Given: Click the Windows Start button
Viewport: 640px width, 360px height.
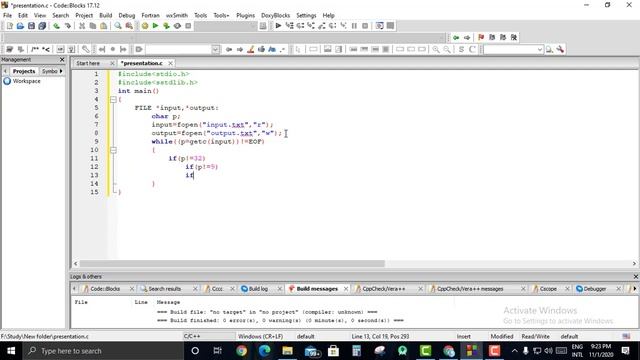Looking at the screenshot, I should [x=11, y=351].
